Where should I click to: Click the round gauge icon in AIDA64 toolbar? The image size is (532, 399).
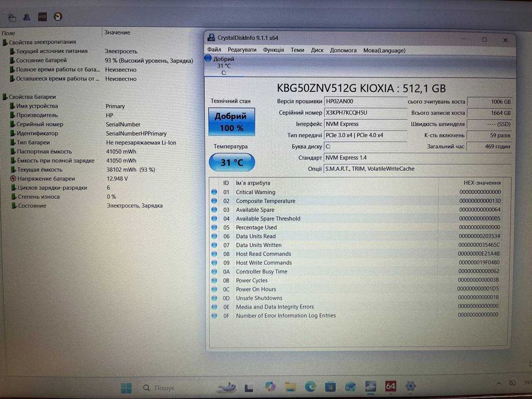(58, 17)
